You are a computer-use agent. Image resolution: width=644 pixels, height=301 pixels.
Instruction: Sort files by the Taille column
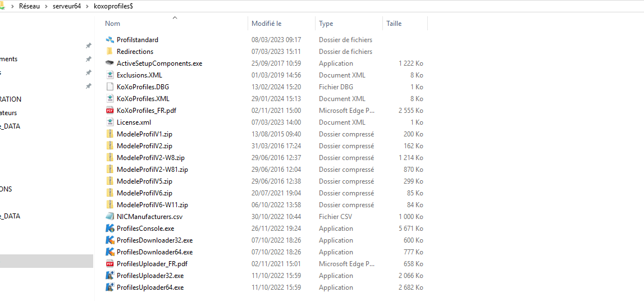pos(394,24)
